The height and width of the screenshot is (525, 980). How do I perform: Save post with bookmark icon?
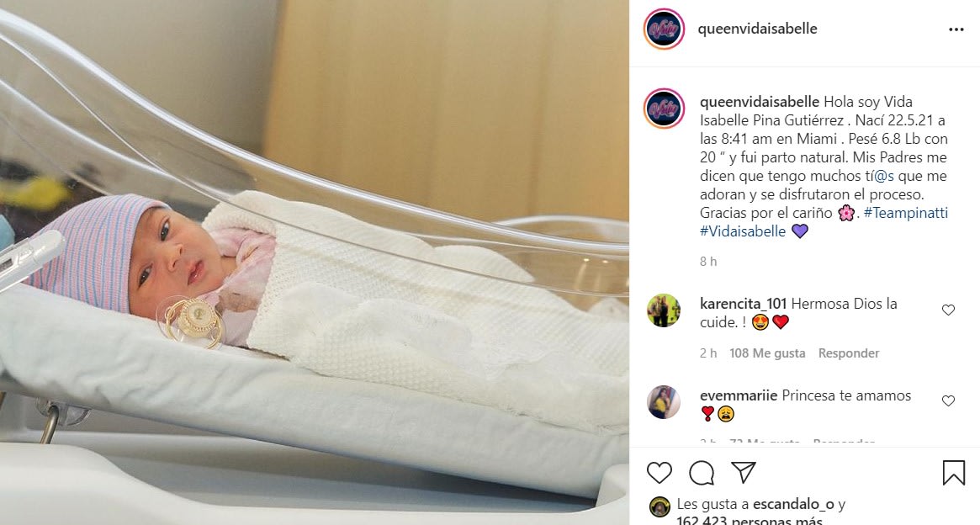(954, 473)
